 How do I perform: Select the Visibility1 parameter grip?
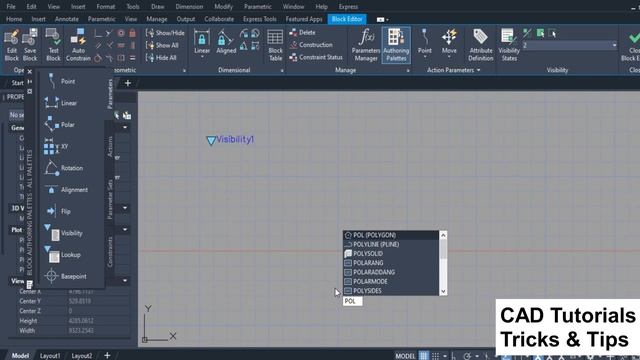click(211, 141)
